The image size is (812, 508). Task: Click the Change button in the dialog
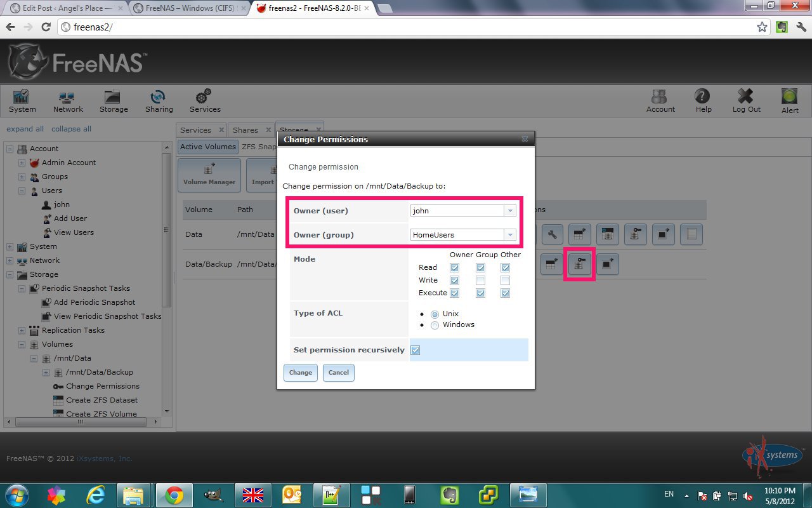pyautogui.click(x=300, y=373)
